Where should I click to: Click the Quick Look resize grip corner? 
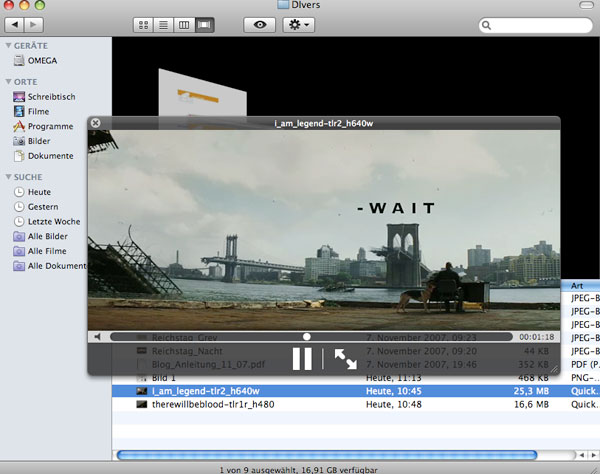[x=554, y=369]
